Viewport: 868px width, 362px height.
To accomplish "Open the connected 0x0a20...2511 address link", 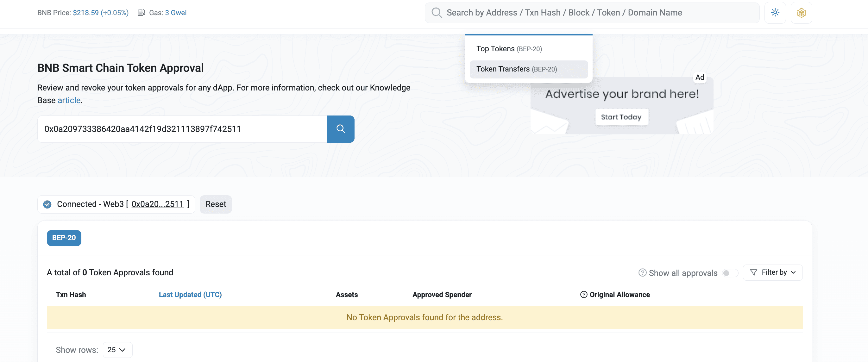I will [157, 204].
